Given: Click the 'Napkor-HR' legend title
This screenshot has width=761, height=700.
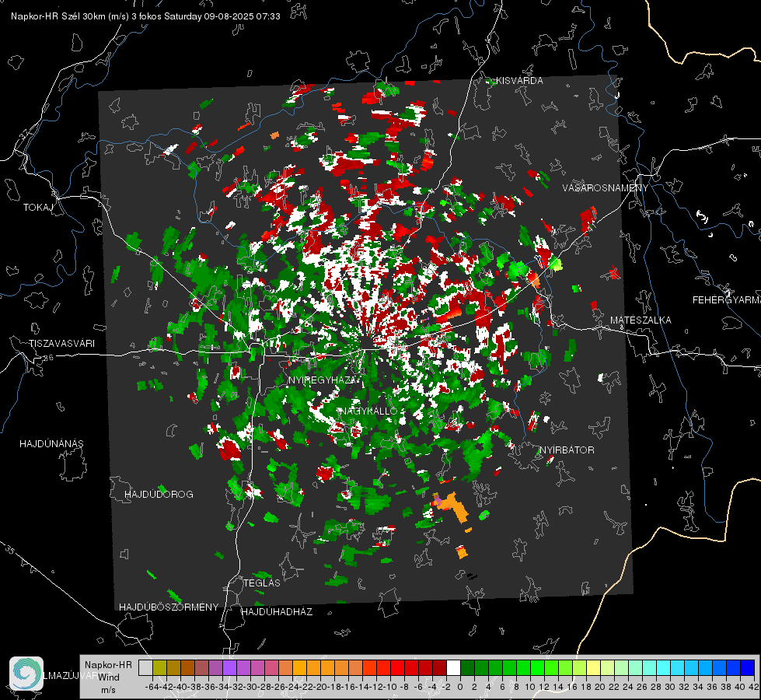Looking at the screenshot, I should tap(108, 664).
